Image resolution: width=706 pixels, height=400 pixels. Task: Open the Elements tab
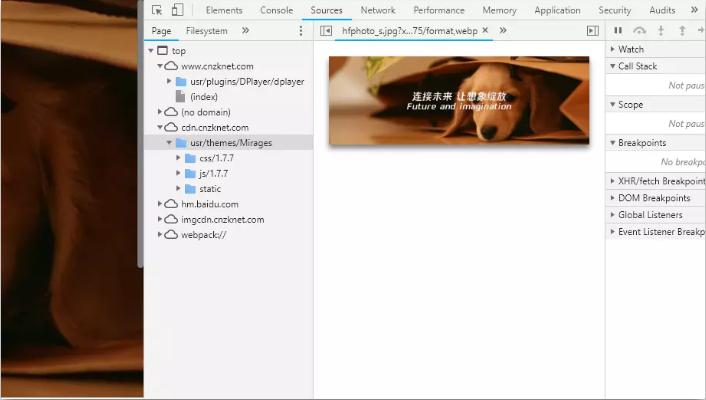(224, 10)
